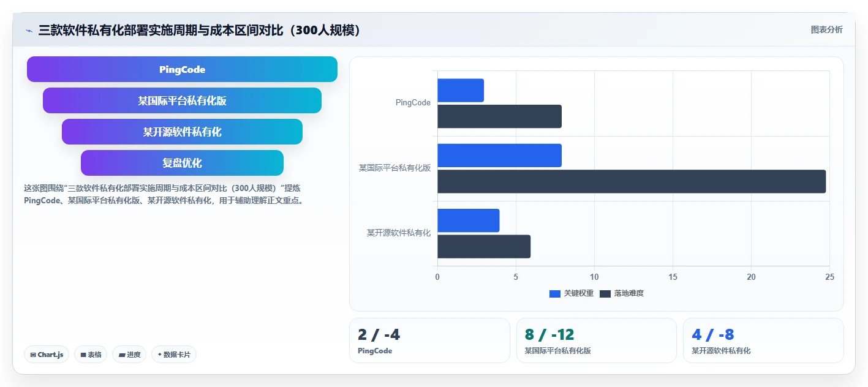868x387 pixels.
Task: Click PingCode dark 落地难度 bar
Action: coord(499,116)
